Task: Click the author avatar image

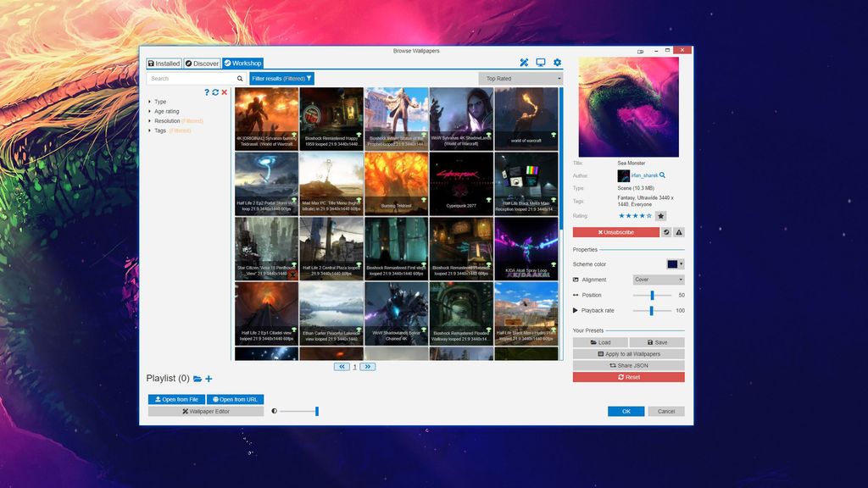Action: 623,175
